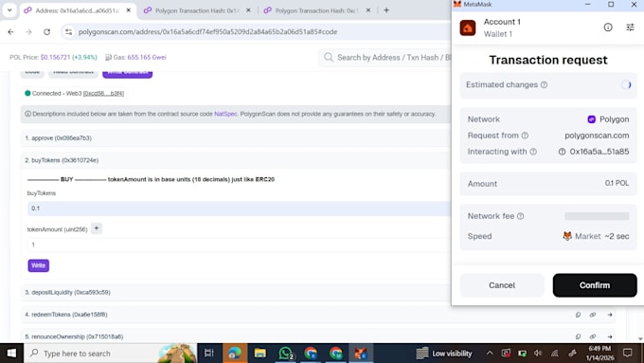Viewport: 644px width, 363px height.
Task: Close the first Polygon Transaction Hash tab
Action: tap(248, 10)
